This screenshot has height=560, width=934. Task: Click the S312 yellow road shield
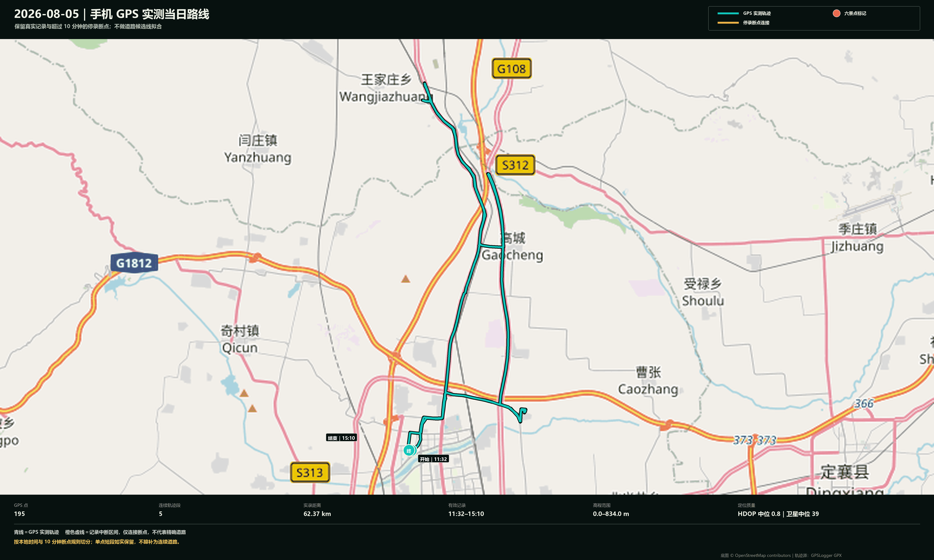[x=515, y=165]
